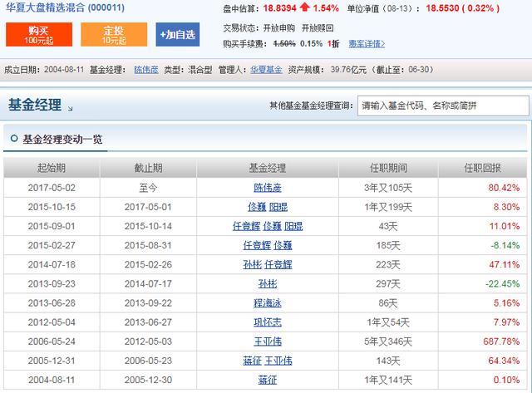Click the fund code search input field
The height and width of the screenshot is (393, 532).
[443, 106]
